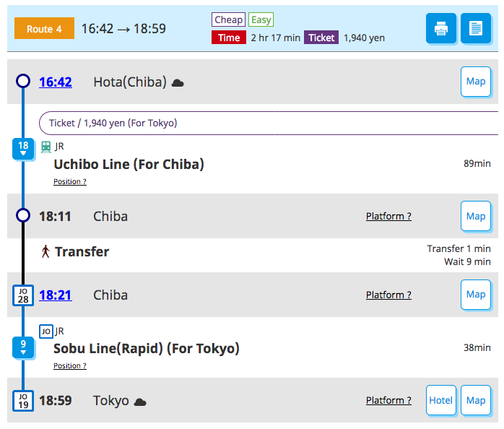Click the cloud weather icon beside Hota

click(x=178, y=83)
